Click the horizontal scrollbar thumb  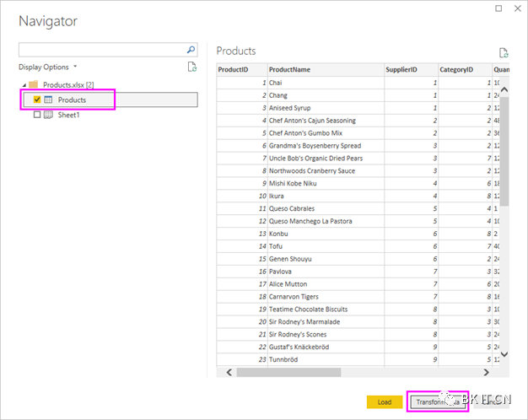(288, 372)
